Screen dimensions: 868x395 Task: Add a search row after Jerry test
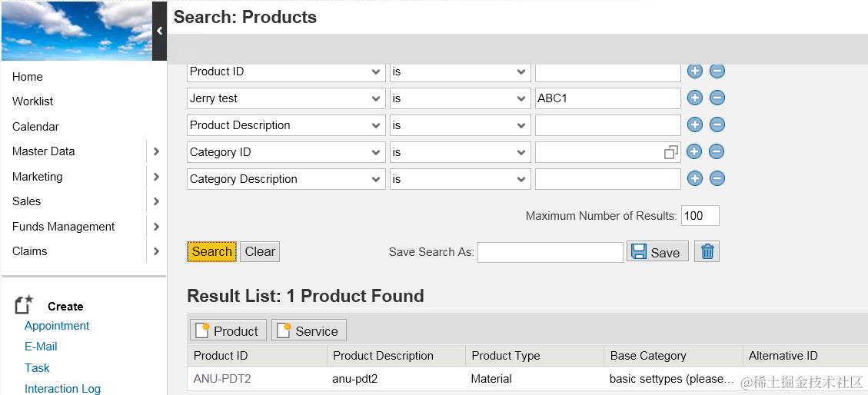click(694, 98)
